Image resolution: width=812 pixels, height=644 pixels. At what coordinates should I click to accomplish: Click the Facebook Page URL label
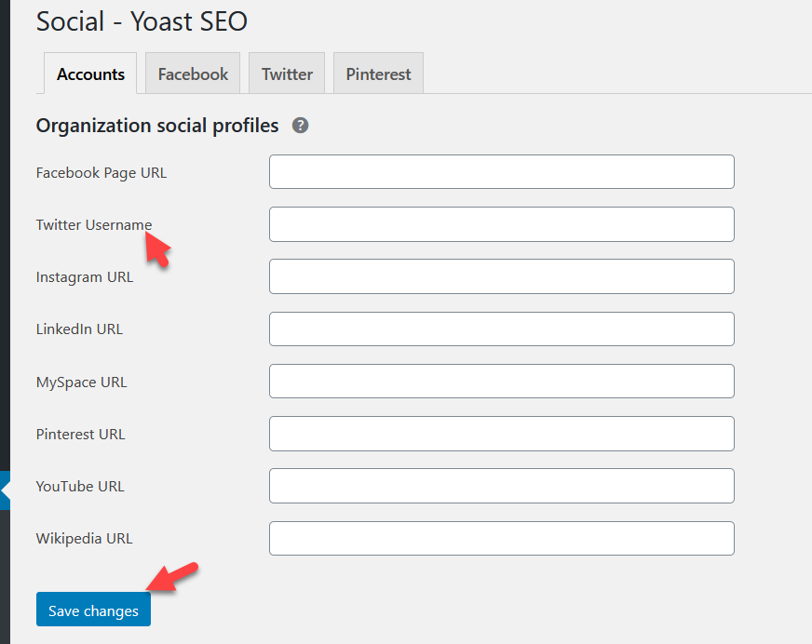(101, 172)
